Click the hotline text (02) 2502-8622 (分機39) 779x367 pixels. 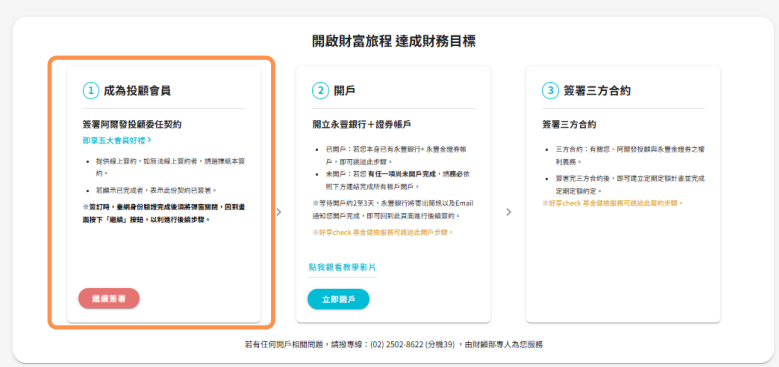pos(412,344)
